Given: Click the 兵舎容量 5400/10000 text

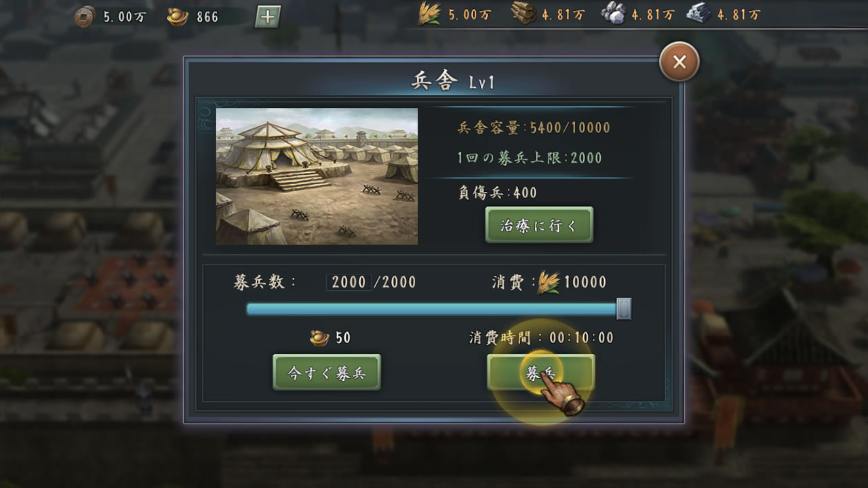Looking at the screenshot, I should pos(534,127).
